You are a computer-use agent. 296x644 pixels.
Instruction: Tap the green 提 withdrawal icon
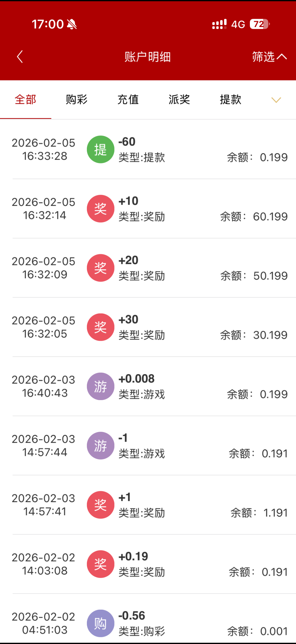click(x=101, y=149)
